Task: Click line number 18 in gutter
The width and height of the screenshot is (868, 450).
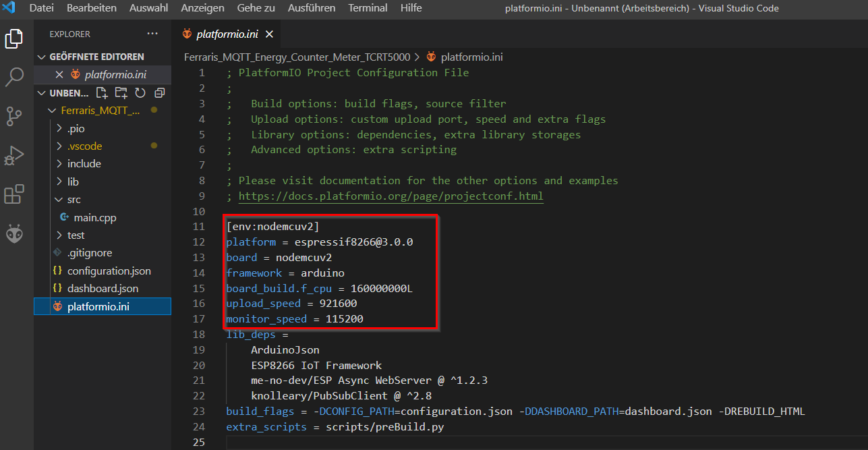Action: point(198,334)
